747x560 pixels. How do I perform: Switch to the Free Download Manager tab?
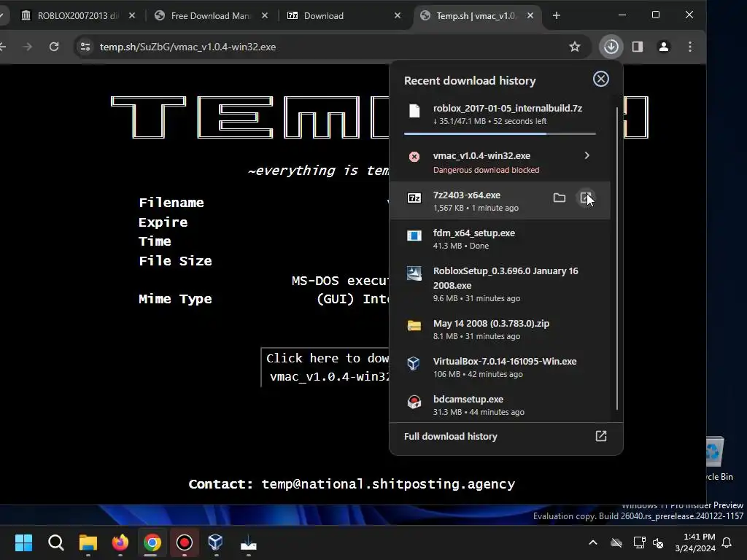click(209, 16)
